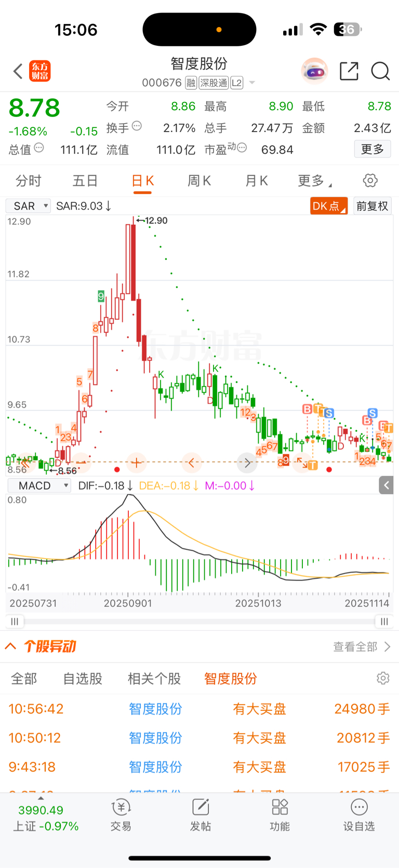Open 智度股份 link in 10:50:12 row

(155, 738)
